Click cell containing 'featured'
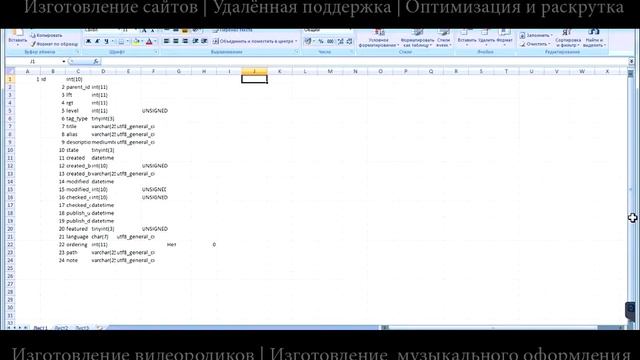The width and height of the screenshot is (640, 360). (x=78, y=229)
